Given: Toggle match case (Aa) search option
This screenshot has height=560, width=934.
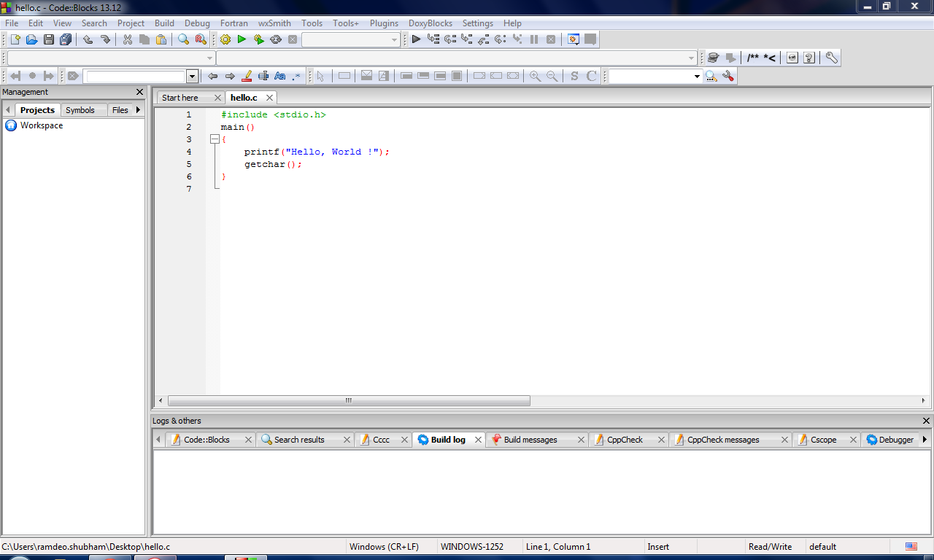Looking at the screenshot, I should [x=279, y=76].
